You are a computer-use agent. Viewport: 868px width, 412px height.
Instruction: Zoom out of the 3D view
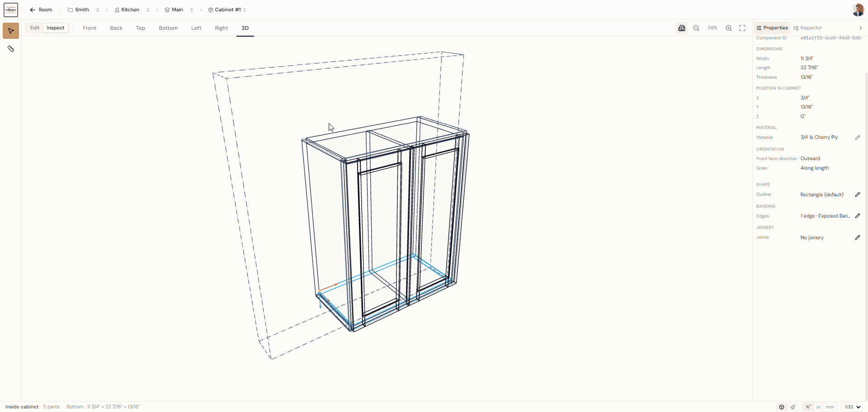click(x=696, y=28)
